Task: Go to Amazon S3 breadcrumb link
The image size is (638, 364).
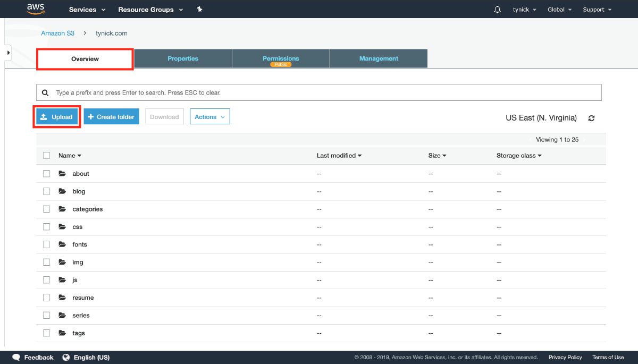Action: (57, 33)
